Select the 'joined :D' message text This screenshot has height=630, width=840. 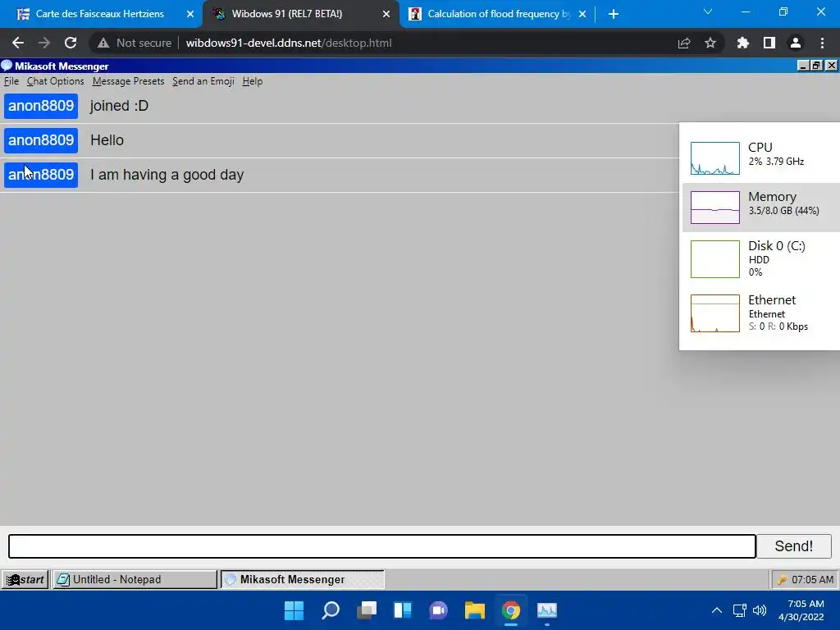[x=120, y=106]
